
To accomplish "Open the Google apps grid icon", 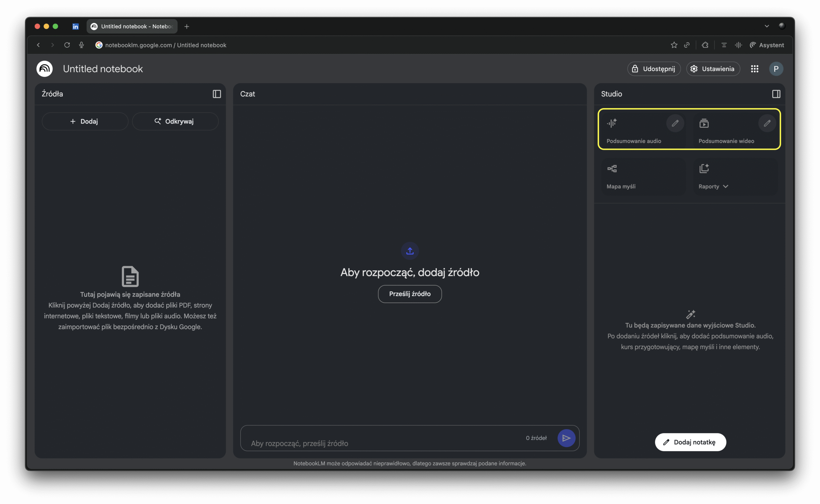I will 755,69.
